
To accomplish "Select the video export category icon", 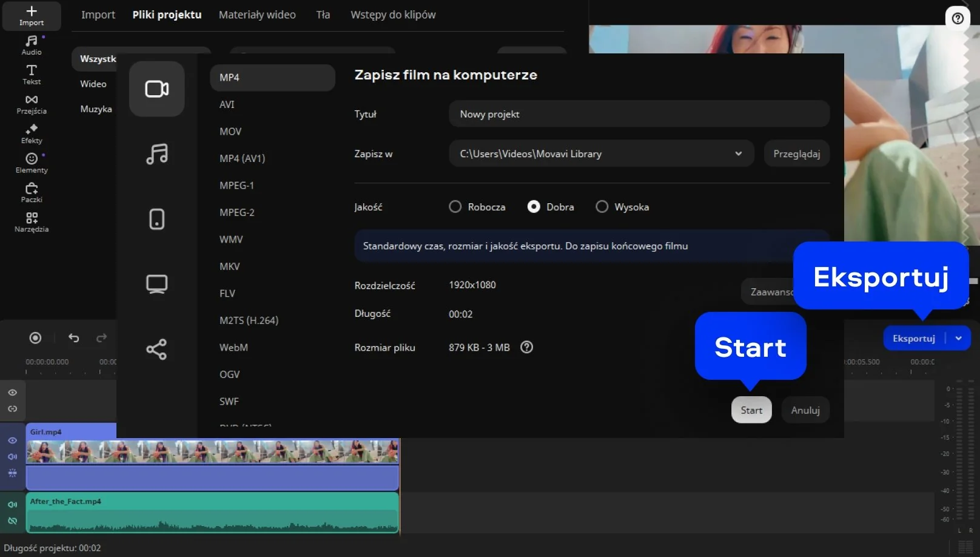I will (x=156, y=89).
